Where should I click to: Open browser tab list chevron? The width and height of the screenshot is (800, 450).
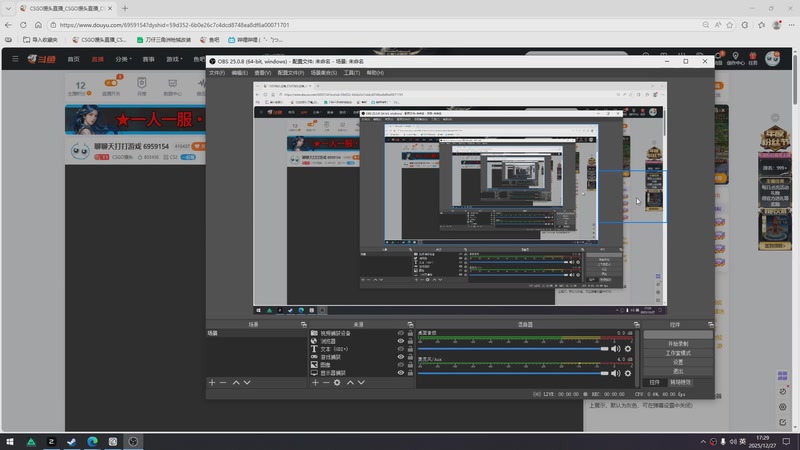pyautogui.click(x=8, y=8)
